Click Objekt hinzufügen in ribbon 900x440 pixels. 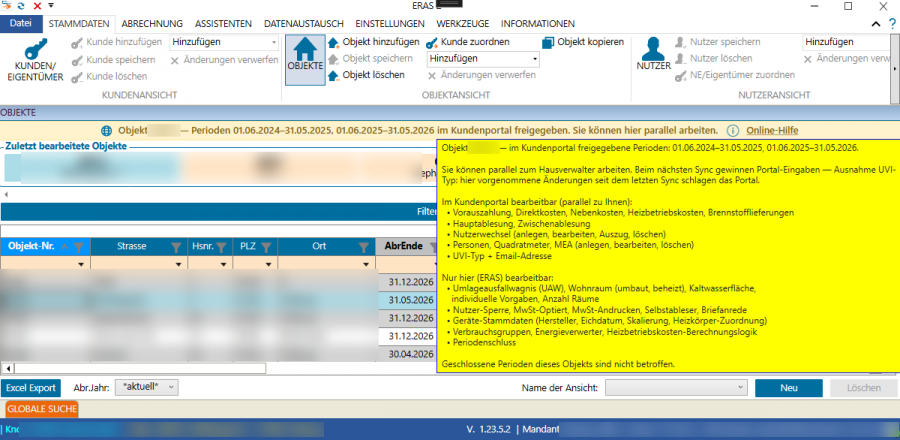[374, 42]
